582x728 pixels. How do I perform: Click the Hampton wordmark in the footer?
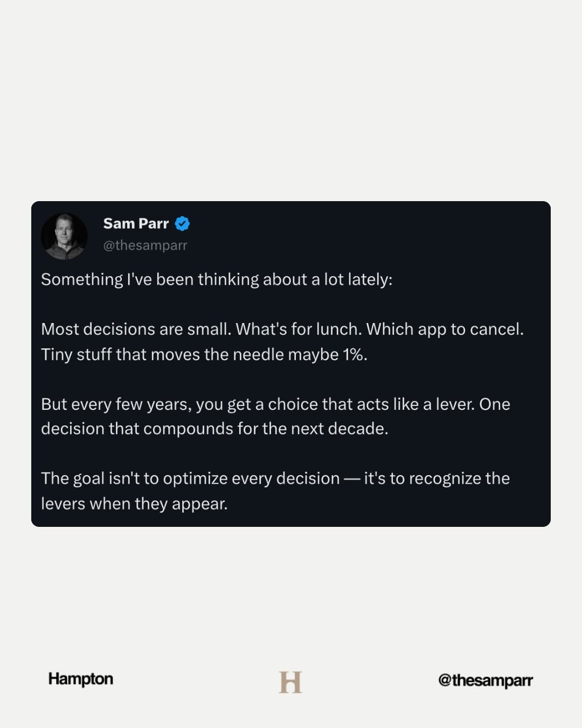coord(81,678)
